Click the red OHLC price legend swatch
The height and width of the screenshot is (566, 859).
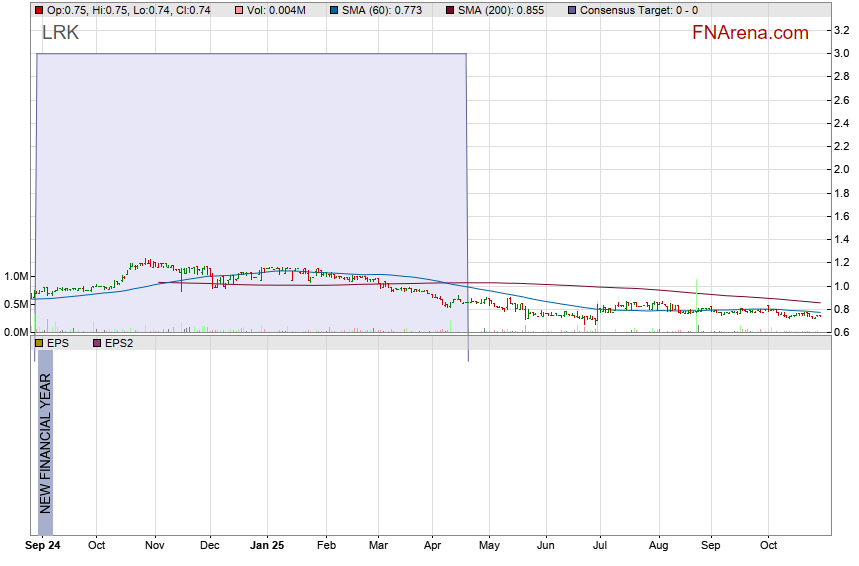point(39,10)
